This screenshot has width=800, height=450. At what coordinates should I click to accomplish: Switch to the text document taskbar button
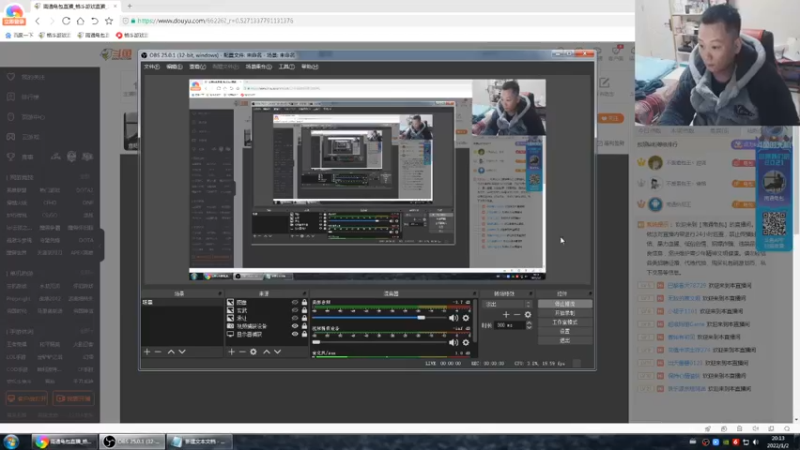tap(199, 441)
